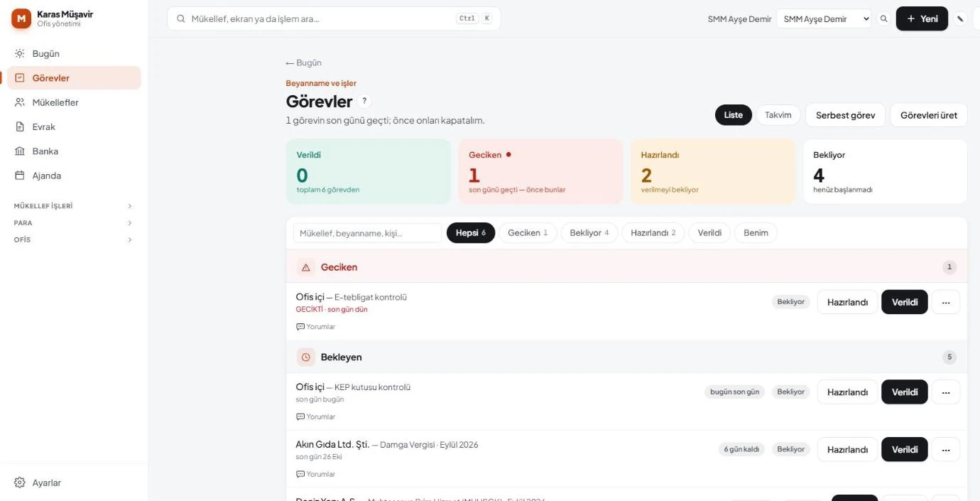This screenshot has width=980, height=501.
Task: Open the Hazırlandı summary card
Action: pos(713,171)
